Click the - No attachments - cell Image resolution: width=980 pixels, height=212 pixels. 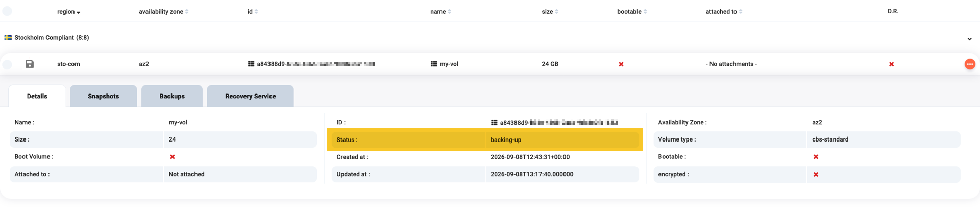[x=731, y=64]
